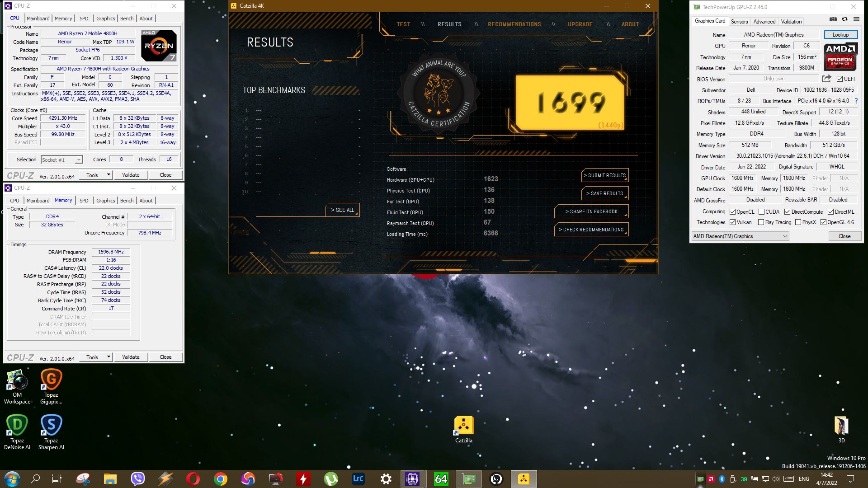This screenshot has width=868, height=488.
Task: Click CHECK RECOMMENDATIONS button
Action: [591, 230]
